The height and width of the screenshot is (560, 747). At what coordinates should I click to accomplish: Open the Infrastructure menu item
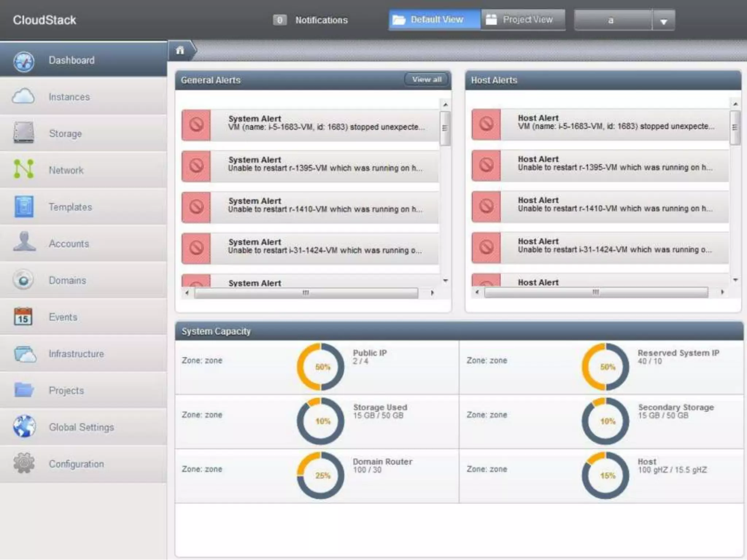pos(76,354)
